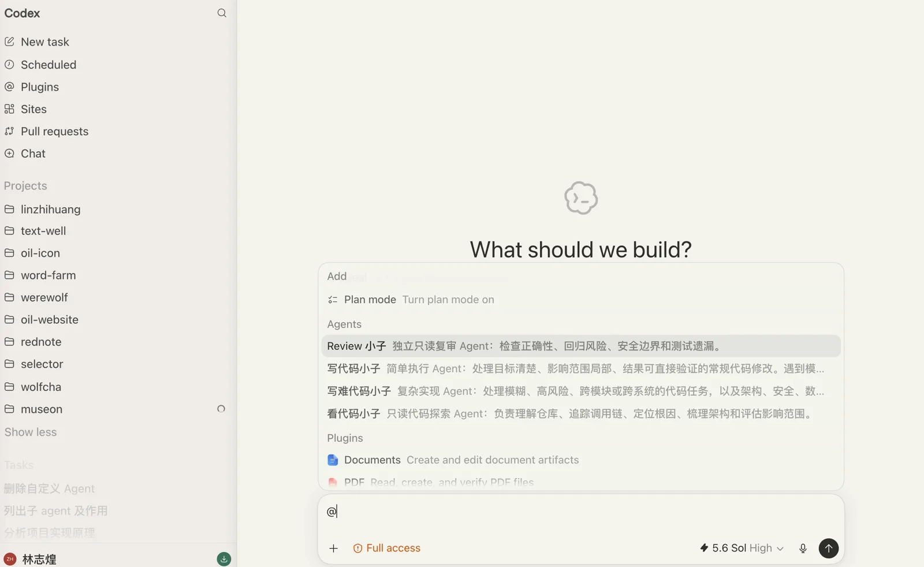Click the folder icon beside werewolf
Viewport: 924px width, 567px height.
click(x=9, y=297)
